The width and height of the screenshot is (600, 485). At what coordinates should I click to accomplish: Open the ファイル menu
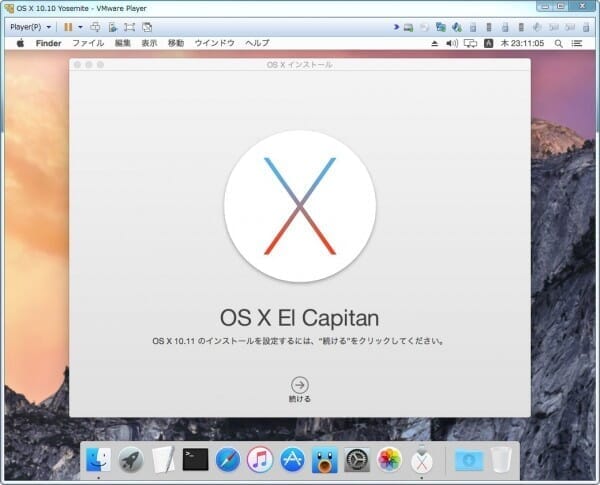point(88,44)
